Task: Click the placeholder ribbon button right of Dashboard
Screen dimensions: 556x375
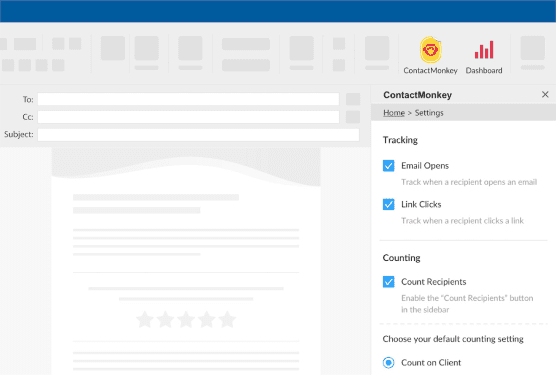Action: (533, 48)
